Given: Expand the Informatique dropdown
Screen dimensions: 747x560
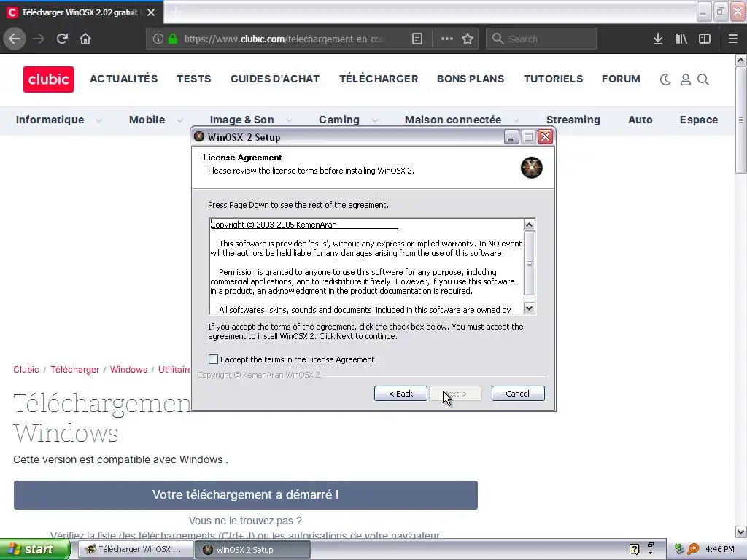Looking at the screenshot, I should pos(98,120).
